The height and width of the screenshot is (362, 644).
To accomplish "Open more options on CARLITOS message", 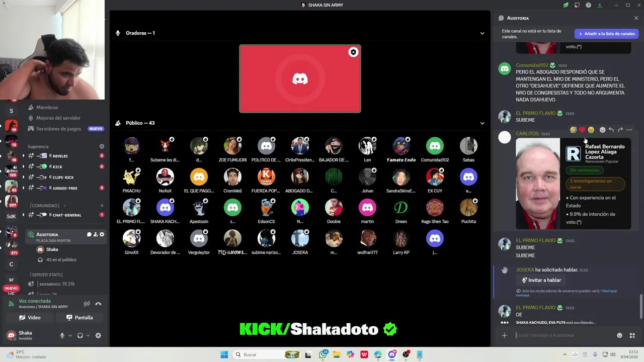I will coord(629,130).
